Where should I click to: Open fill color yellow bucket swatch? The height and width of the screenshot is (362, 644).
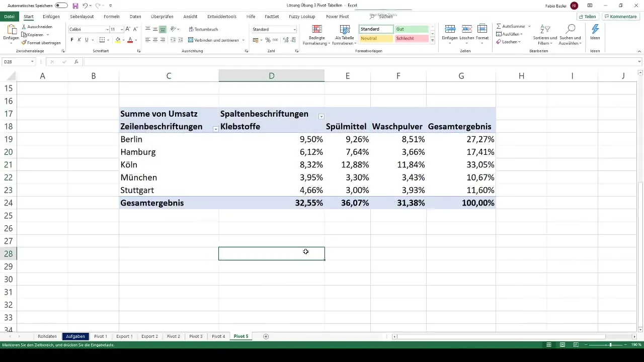(118, 40)
